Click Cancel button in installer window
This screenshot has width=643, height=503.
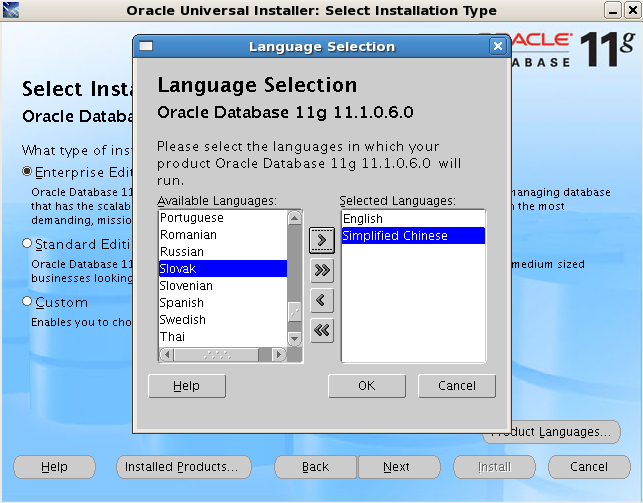[x=589, y=467]
